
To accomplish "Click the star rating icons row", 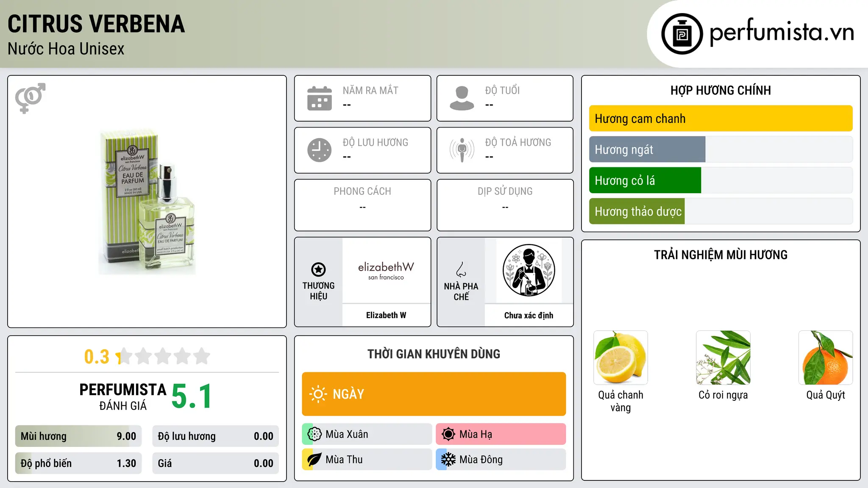I will (x=163, y=356).
